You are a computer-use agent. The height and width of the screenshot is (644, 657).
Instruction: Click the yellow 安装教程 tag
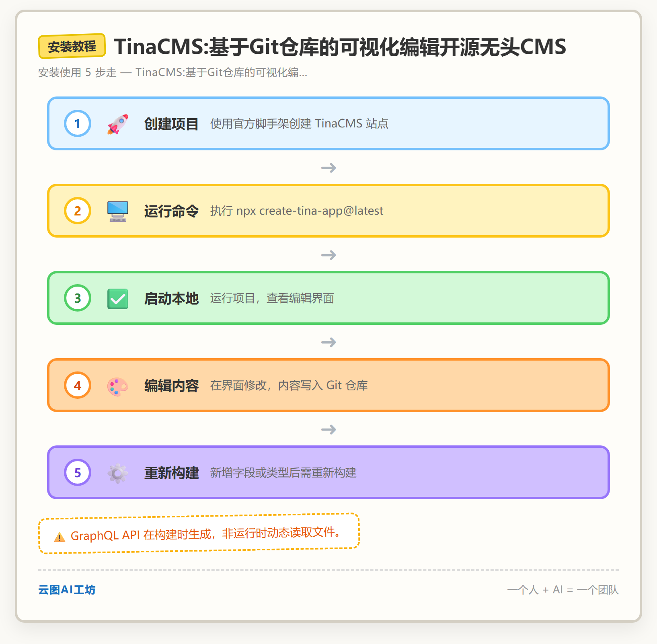[72, 46]
